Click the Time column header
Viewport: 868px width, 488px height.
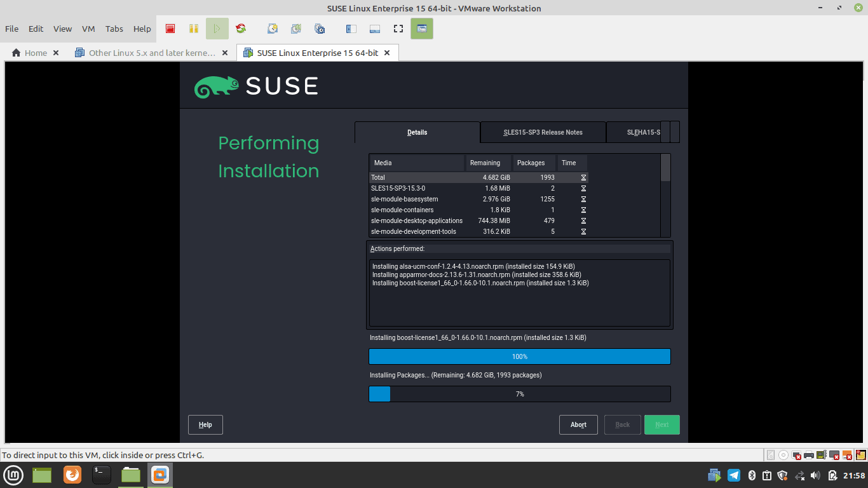click(x=572, y=163)
